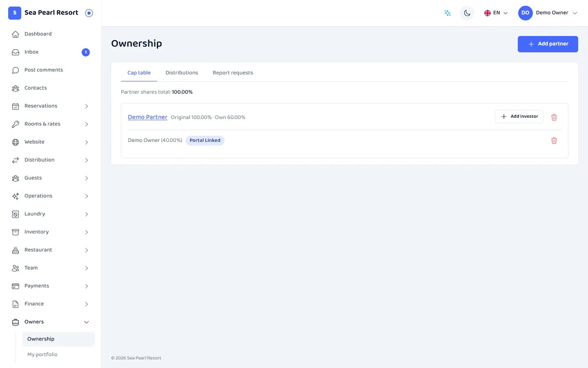Viewport: 588px width, 368px height.
Task: Switch to the Distributions tab
Action: point(182,73)
